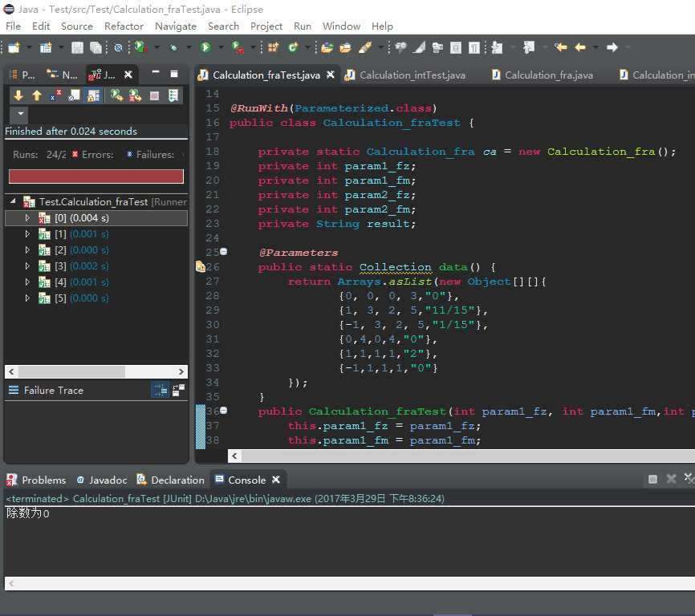Click Stop JUnit Test Run icon
This screenshot has height=616, width=695.
point(154,95)
